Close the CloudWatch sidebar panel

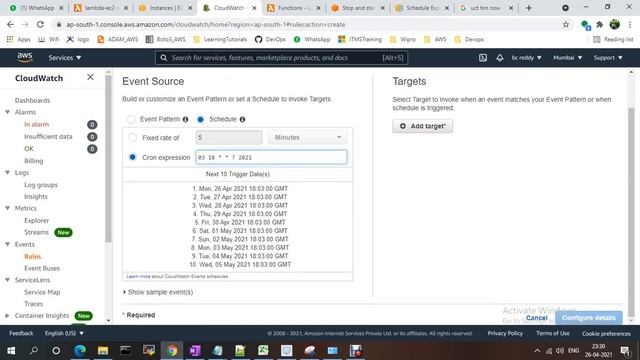click(x=90, y=77)
